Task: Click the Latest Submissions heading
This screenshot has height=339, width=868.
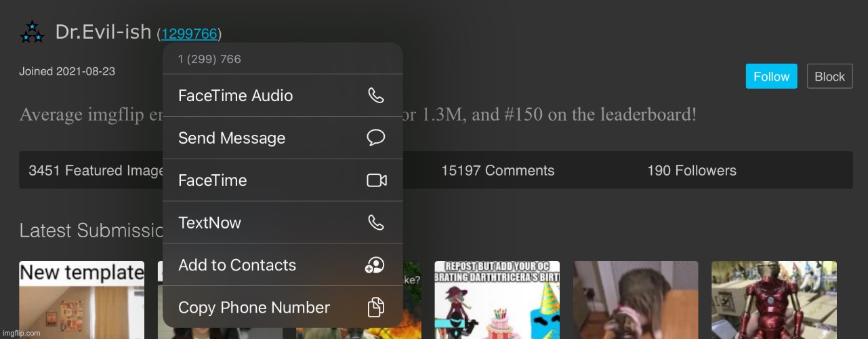Action: tap(91, 231)
